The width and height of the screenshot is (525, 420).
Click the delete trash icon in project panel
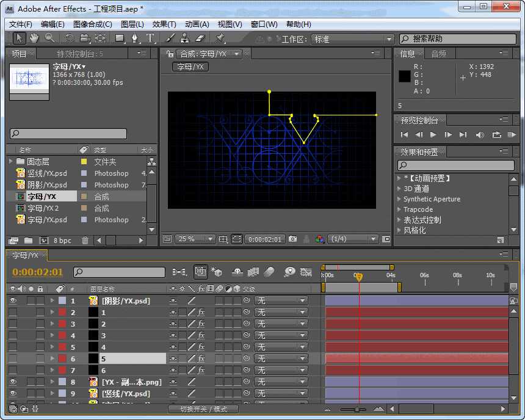pos(85,240)
